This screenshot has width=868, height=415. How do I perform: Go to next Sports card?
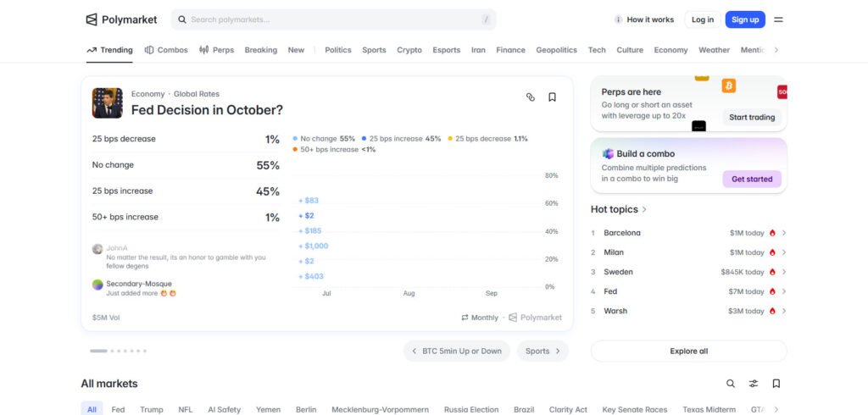click(x=542, y=351)
